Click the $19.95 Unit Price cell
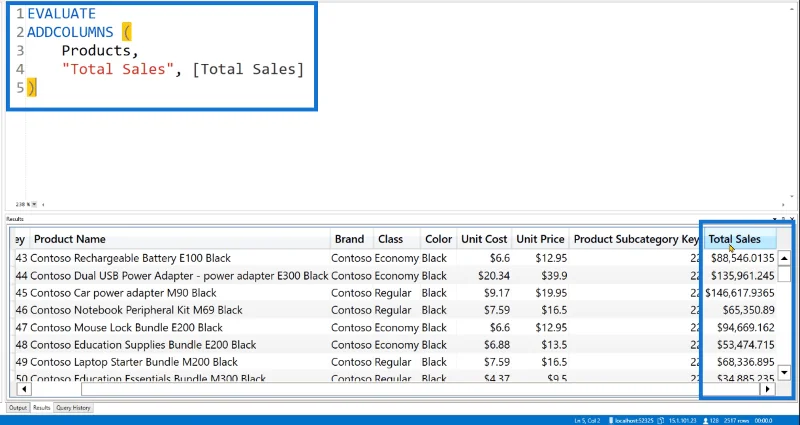 click(551, 293)
